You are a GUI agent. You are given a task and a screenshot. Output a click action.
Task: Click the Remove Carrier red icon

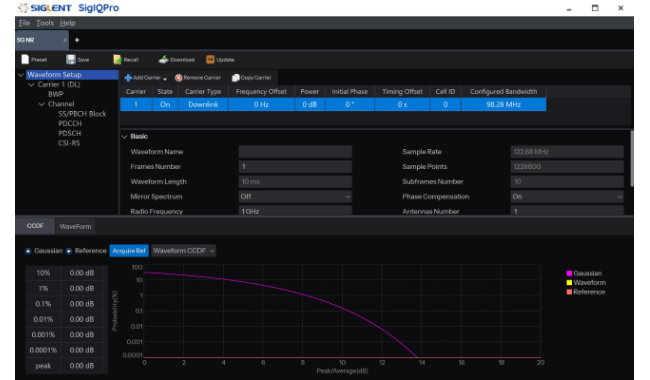179,77
